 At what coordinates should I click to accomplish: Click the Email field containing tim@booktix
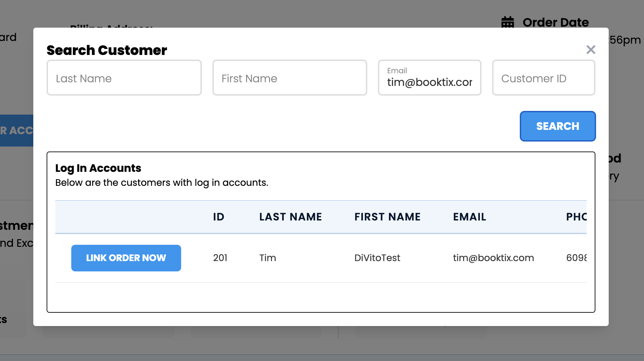tap(430, 78)
